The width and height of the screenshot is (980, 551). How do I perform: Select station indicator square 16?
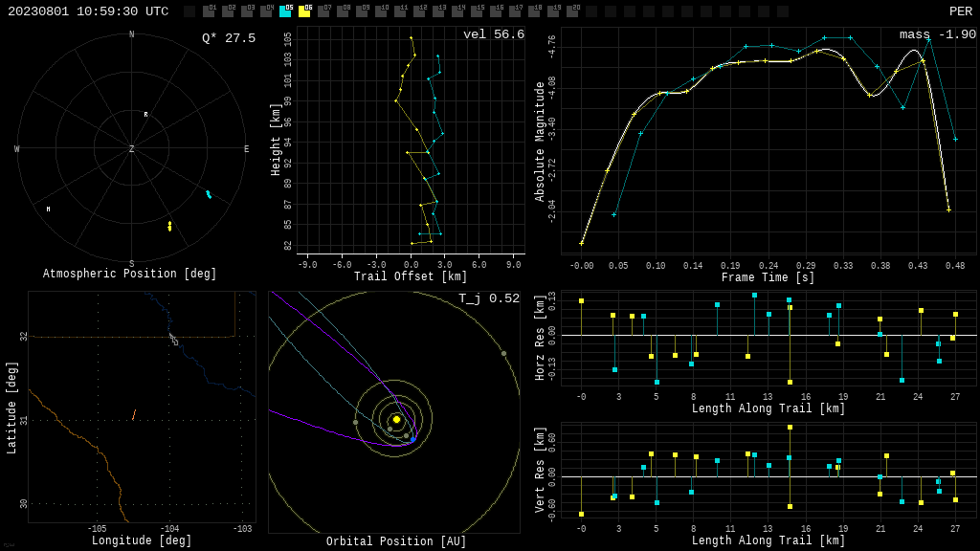coord(496,11)
